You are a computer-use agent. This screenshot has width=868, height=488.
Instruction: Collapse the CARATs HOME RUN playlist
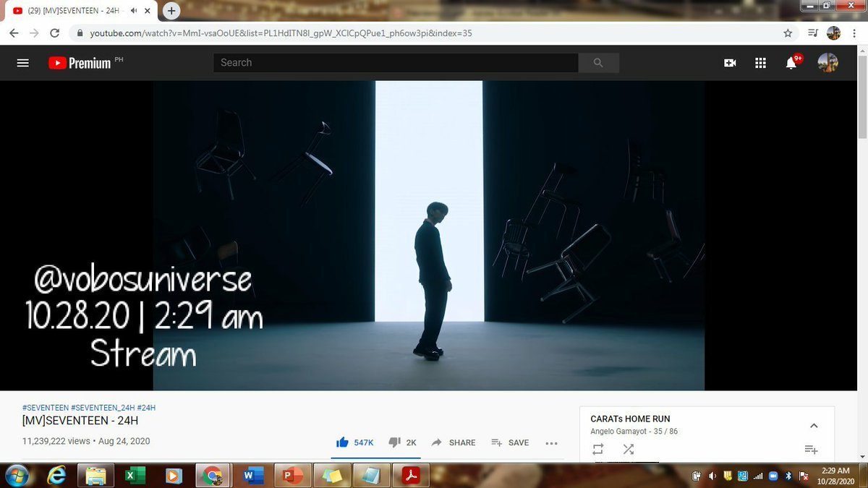814,425
